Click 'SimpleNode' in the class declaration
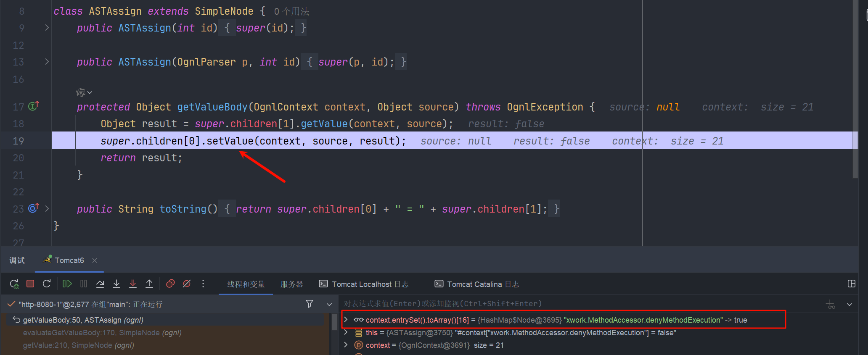868x355 pixels. pos(224,11)
